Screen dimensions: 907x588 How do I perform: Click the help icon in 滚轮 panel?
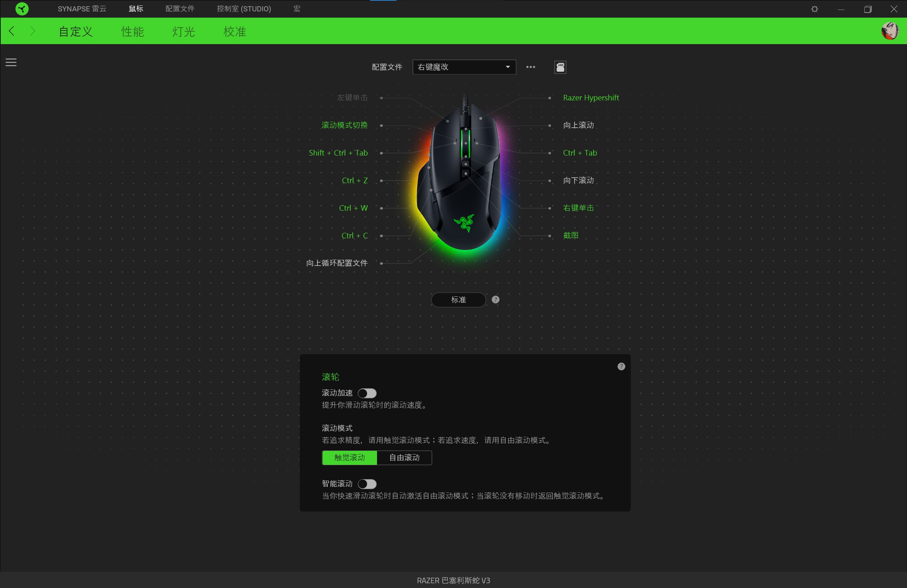[621, 367]
